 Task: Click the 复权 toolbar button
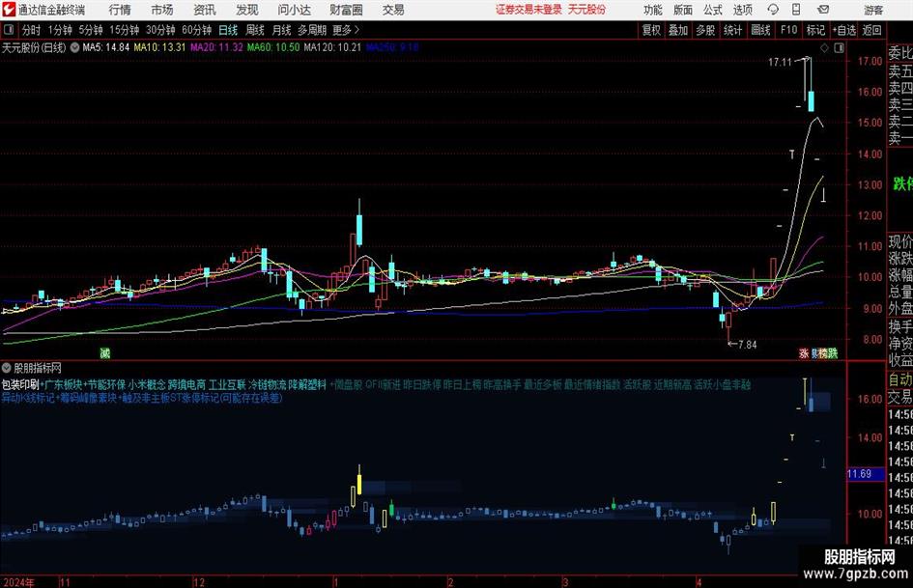coord(651,30)
